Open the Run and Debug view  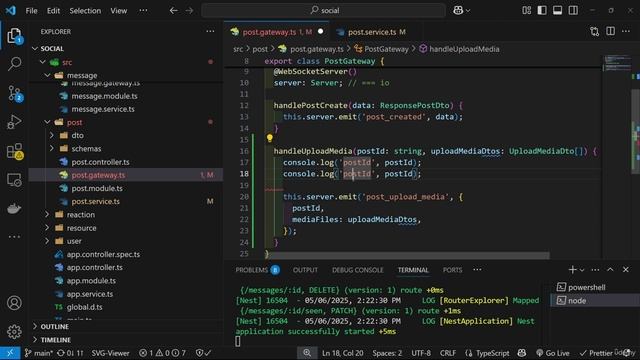pos(14,122)
